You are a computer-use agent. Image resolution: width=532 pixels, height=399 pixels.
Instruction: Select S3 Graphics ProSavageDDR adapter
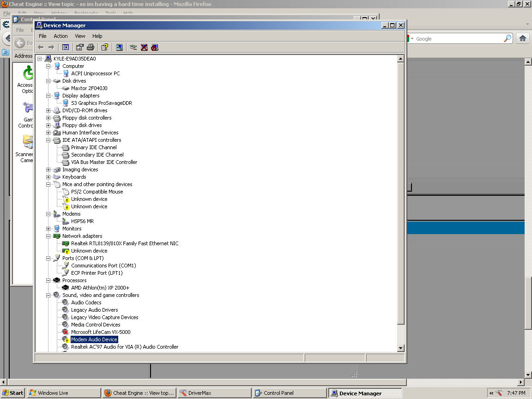tap(101, 103)
